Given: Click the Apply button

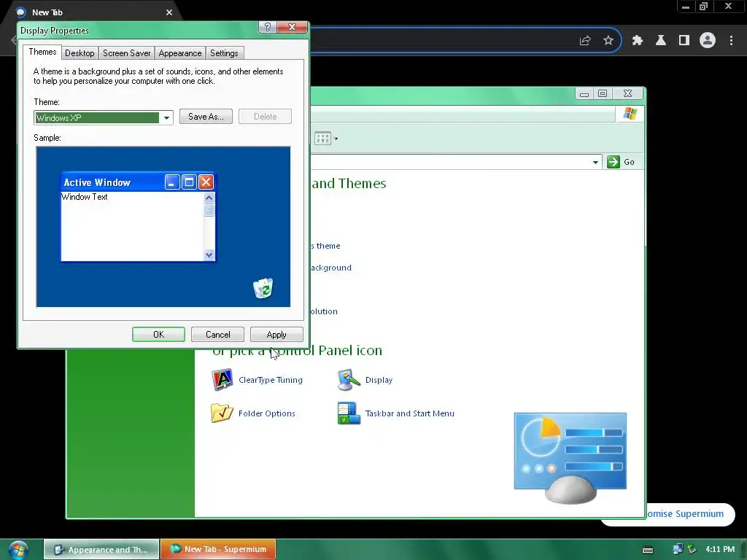Looking at the screenshot, I should [276, 334].
